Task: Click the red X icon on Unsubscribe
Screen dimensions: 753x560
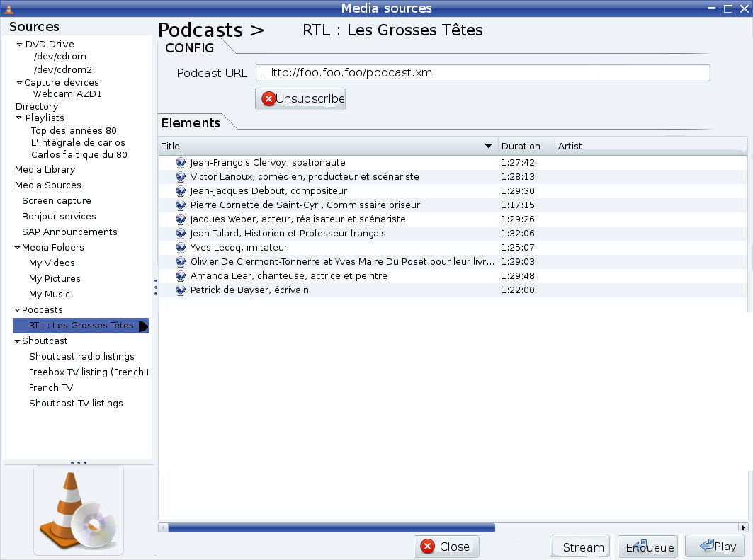Action: pos(268,99)
